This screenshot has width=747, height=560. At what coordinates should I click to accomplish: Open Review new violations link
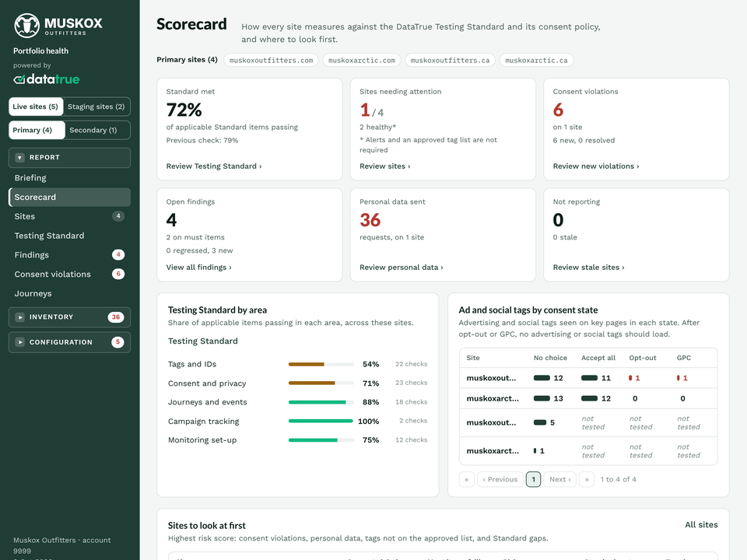tap(596, 166)
